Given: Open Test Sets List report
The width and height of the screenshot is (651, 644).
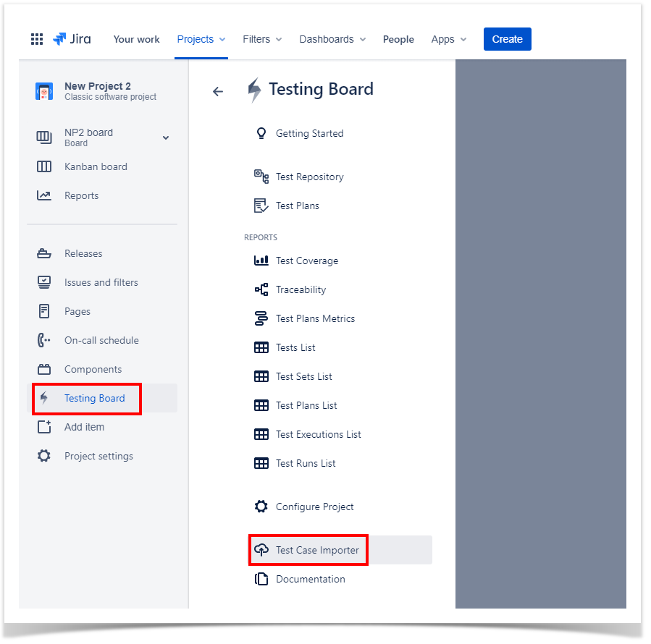Looking at the screenshot, I should pyautogui.click(x=304, y=376).
